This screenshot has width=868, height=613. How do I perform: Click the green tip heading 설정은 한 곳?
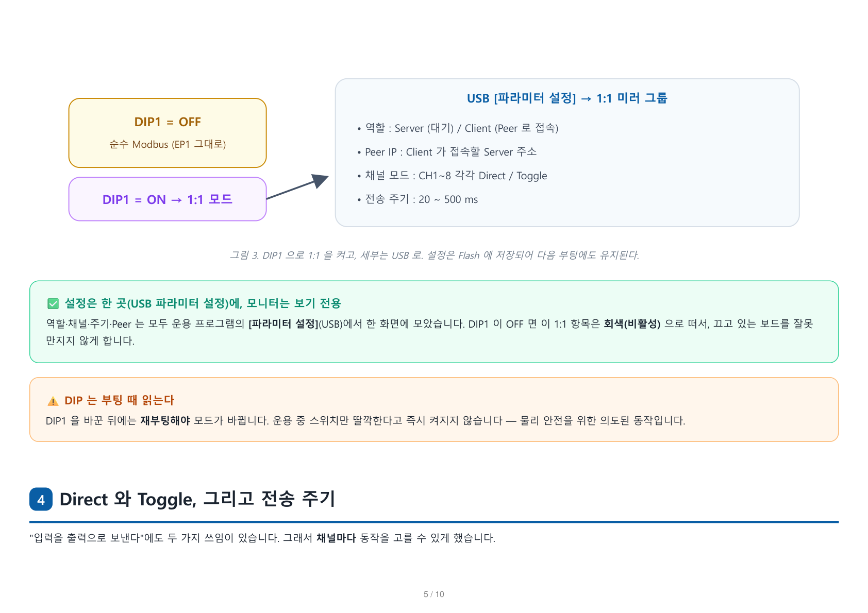click(x=203, y=303)
